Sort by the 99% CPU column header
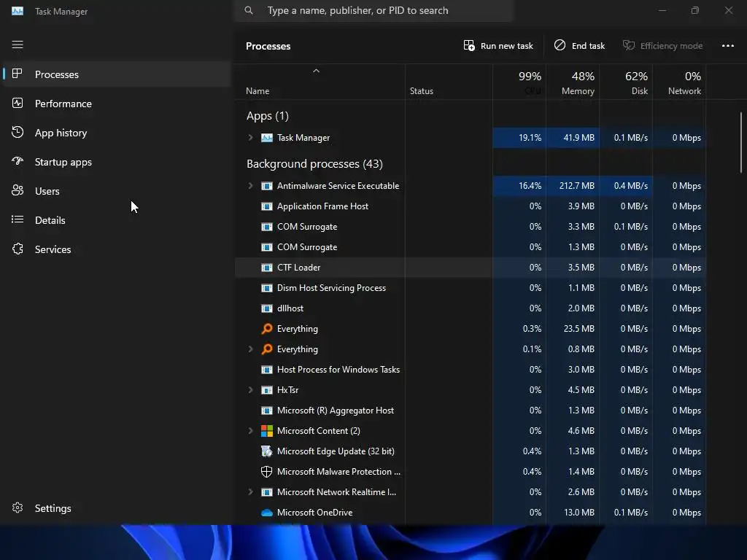The height and width of the screenshot is (560, 747). pyautogui.click(x=519, y=83)
